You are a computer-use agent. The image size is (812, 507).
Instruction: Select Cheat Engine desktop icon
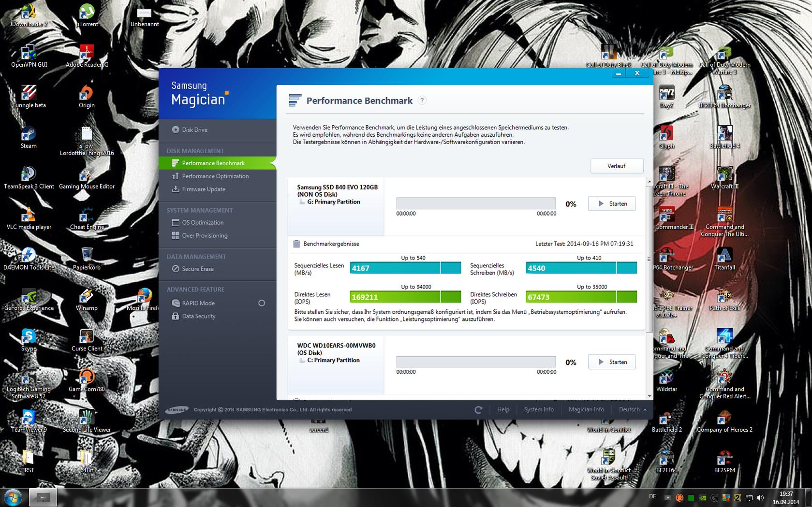[x=87, y=218]
